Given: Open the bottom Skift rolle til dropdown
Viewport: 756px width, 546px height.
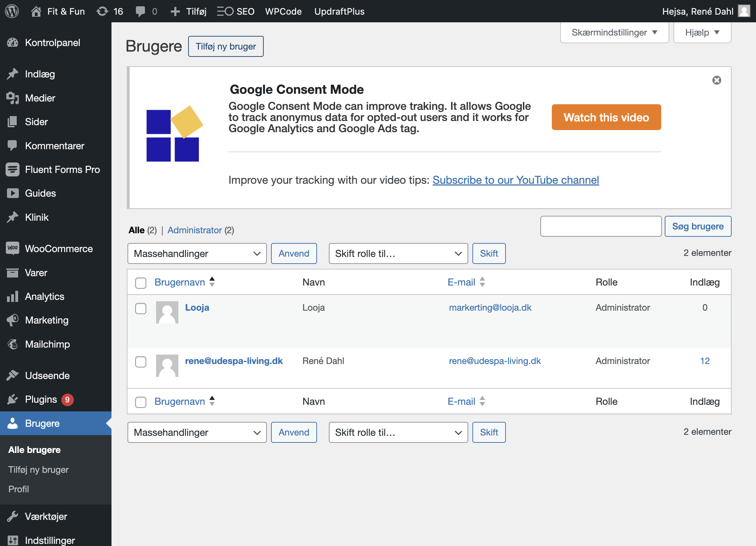Looking at the screenshot, I should coord(398,432).
